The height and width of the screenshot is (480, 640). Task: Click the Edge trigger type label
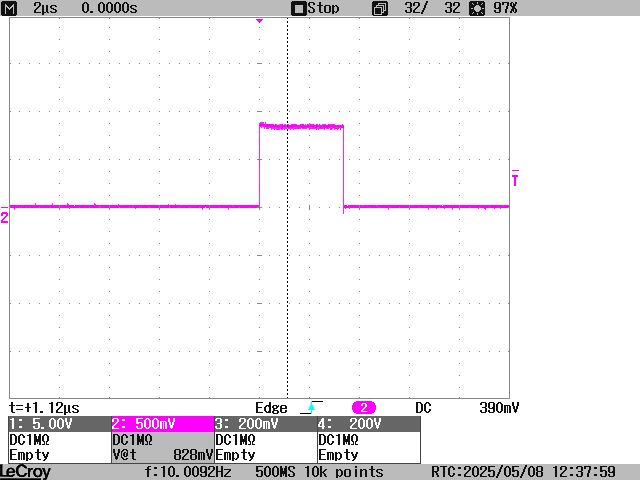(x=271, y=408)
